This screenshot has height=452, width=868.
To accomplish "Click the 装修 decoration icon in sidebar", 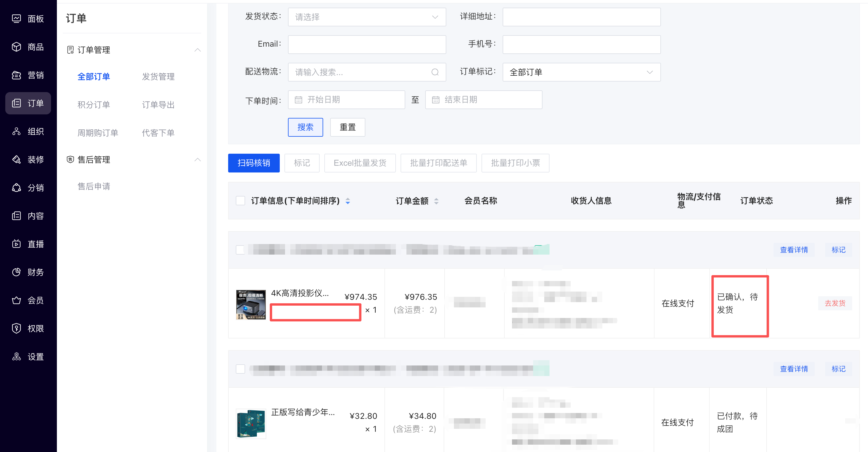I will [16, 160].
